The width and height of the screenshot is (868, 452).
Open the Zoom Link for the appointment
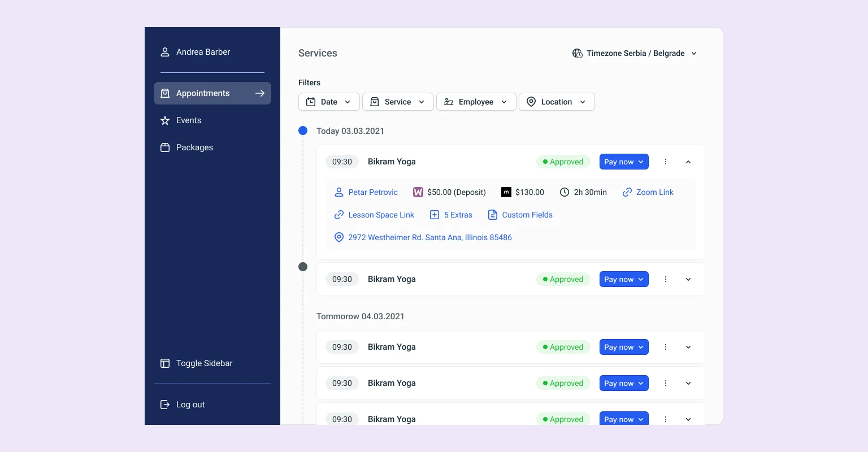click(x=654, y=192)
